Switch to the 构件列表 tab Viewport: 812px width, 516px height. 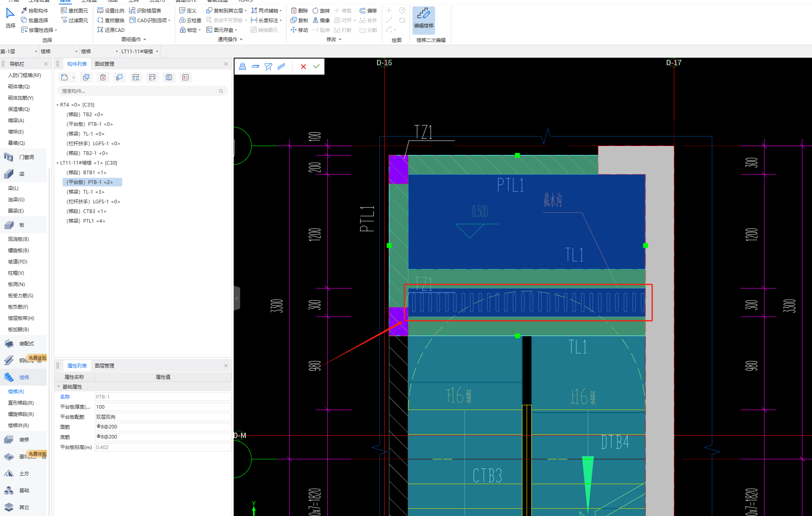[77, 64]
